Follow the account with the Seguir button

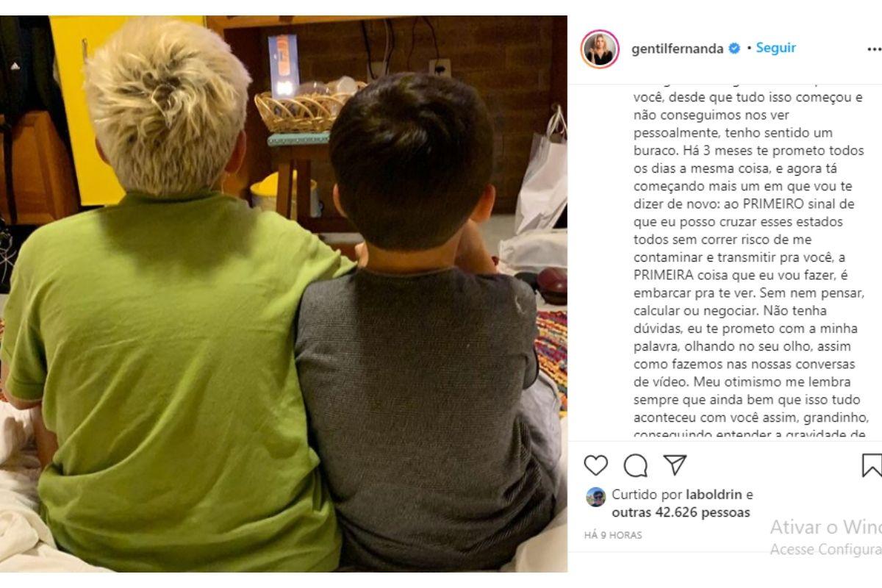775,48
